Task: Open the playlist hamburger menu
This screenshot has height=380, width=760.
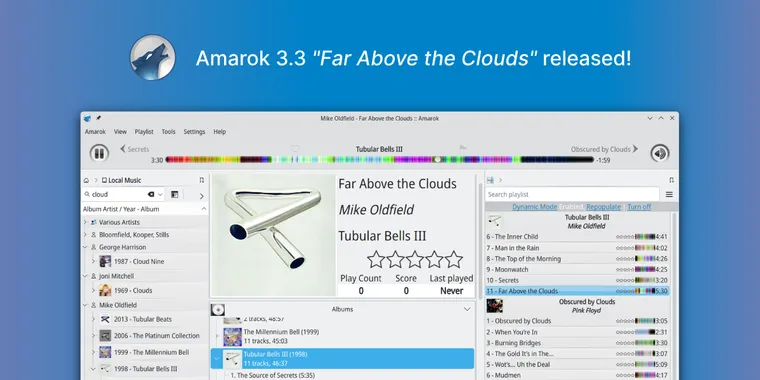Action: [669, 194]
